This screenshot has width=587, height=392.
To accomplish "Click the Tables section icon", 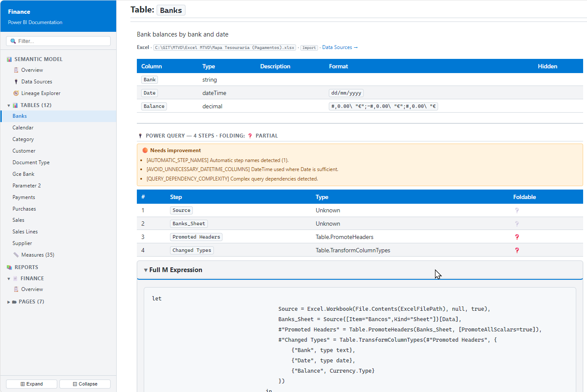I will [x=15, y=105].
